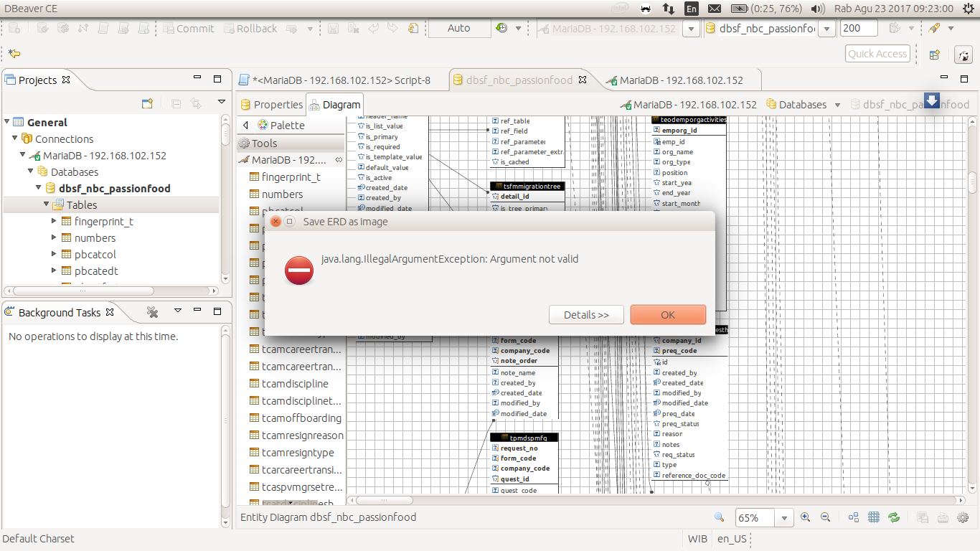Select the tpmdspmfq entity header in diagram

(x=524, y=438)
